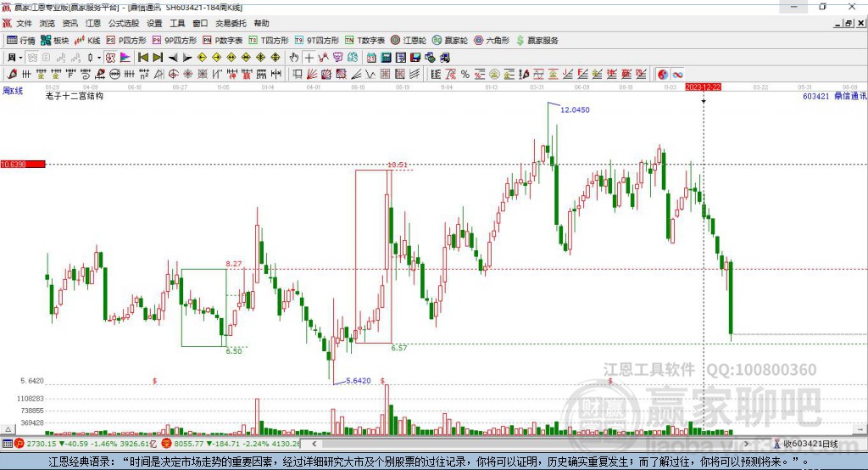Select the percent % retracement tool
The height and width of the screenshot is (470, 868).
[x=465, y=75]
